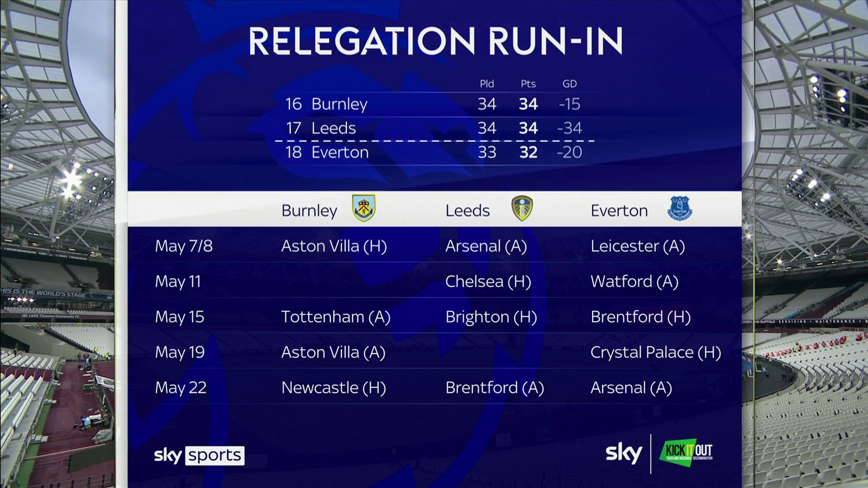Select the 16 Burnley row in standings

(432, 104)
